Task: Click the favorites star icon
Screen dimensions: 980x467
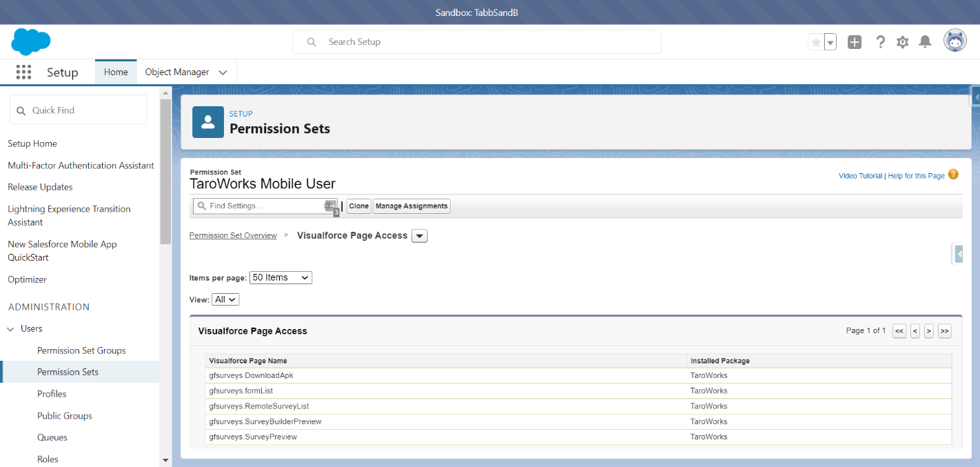Action: [x=816, y=42]
